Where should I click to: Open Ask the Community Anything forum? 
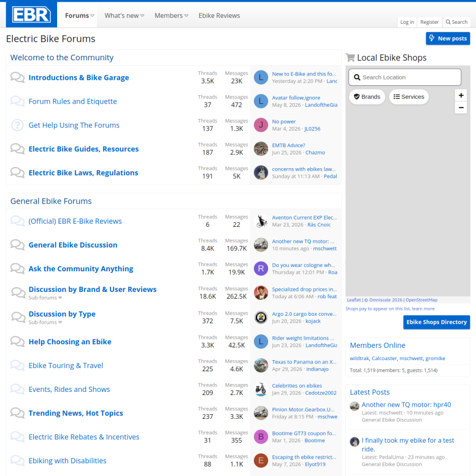81,269
